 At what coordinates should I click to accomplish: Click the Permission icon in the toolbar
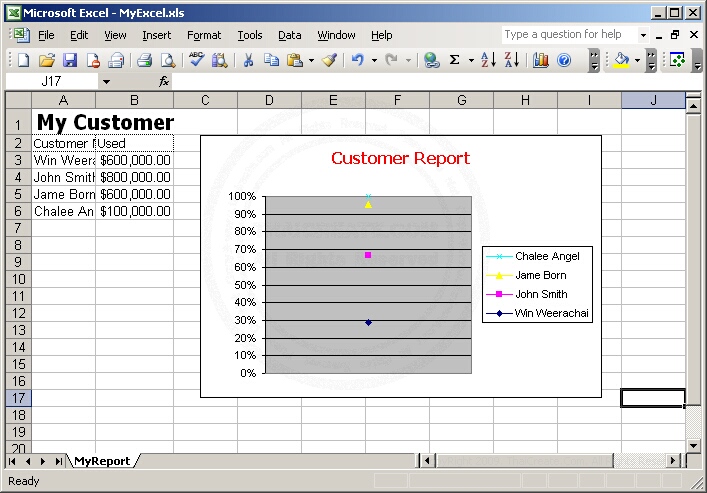[93, 60]
